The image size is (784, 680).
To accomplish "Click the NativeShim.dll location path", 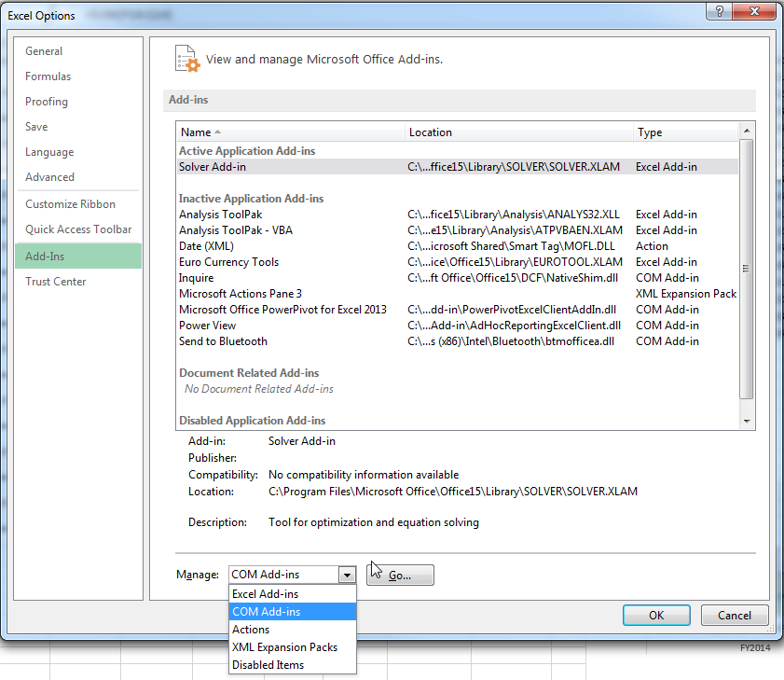I will click(x=513, y=278).
